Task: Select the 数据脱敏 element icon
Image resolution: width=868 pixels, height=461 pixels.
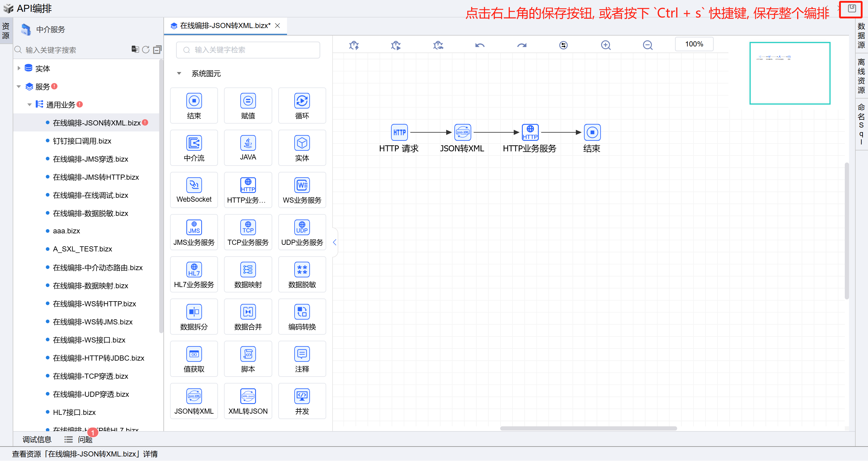Action: pos(301,270)
